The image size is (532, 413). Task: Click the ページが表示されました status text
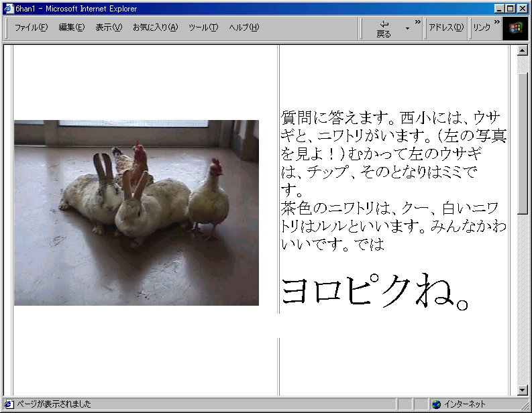(54, 404)
